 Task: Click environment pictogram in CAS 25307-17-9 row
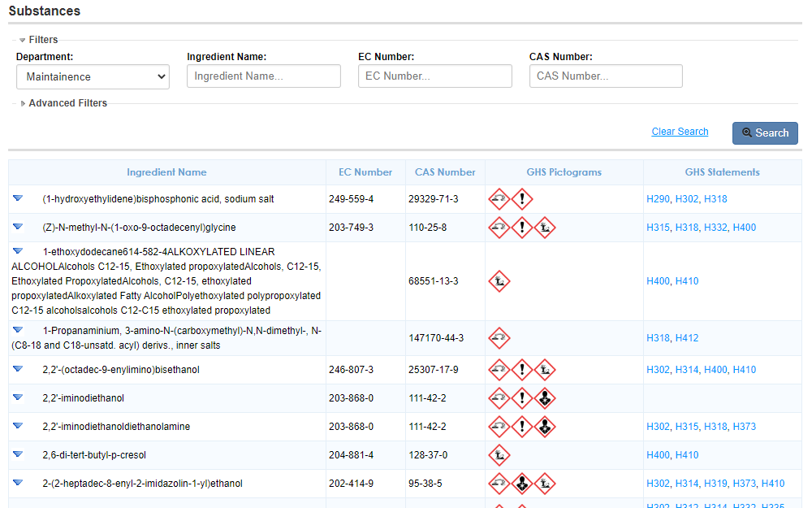point(545,370)
